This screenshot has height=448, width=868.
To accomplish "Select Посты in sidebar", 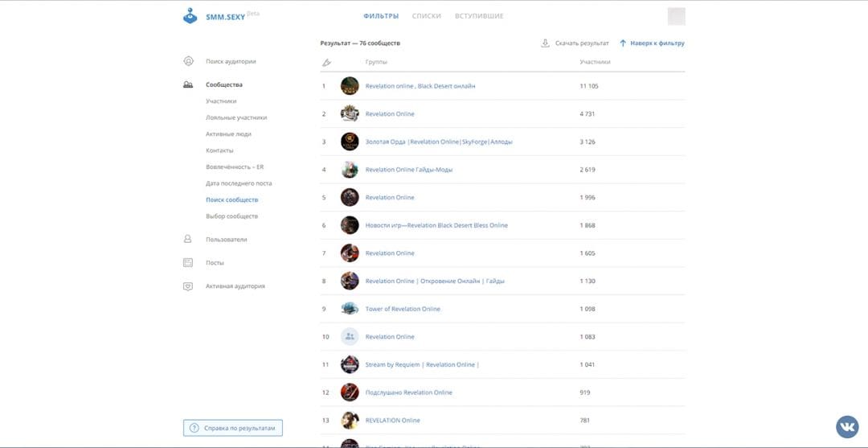I will (215, 263).
